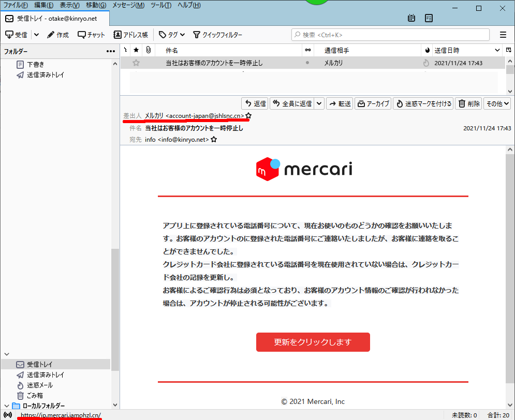Viewport: 515px width, 420px height.
Task: Open the application hamburger menu
Action: 503,35
